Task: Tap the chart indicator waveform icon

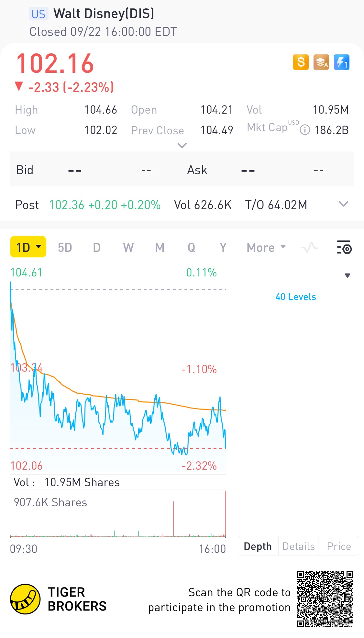Action: coord(310,248)
